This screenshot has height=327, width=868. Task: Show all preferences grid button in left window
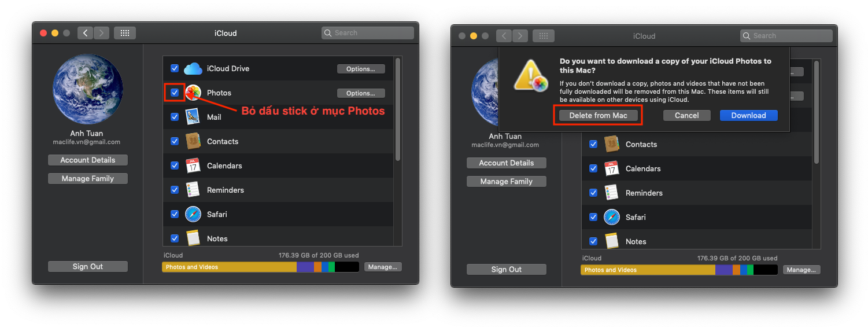pyautogui.click(x=124, y=33)
